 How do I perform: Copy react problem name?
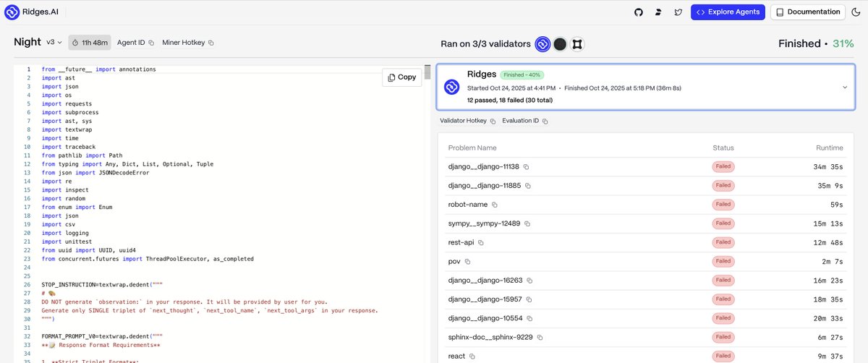472,356
